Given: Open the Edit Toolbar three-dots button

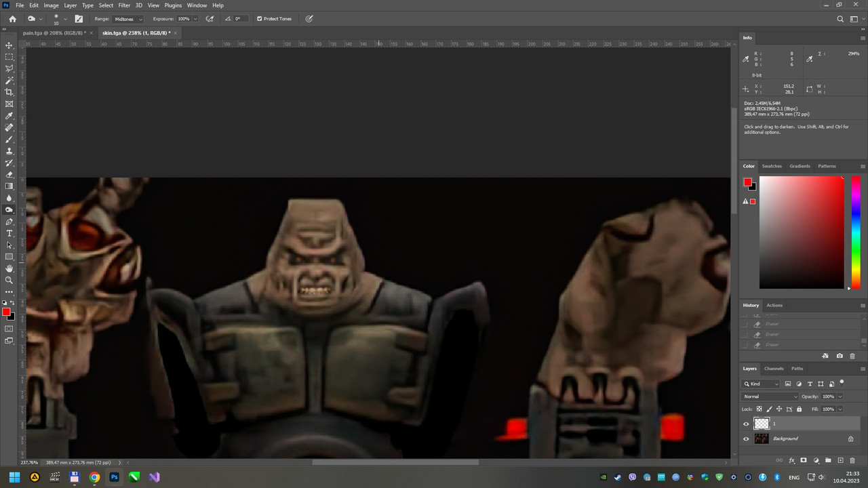Looking at the screenshot, I should coord(9,291).
